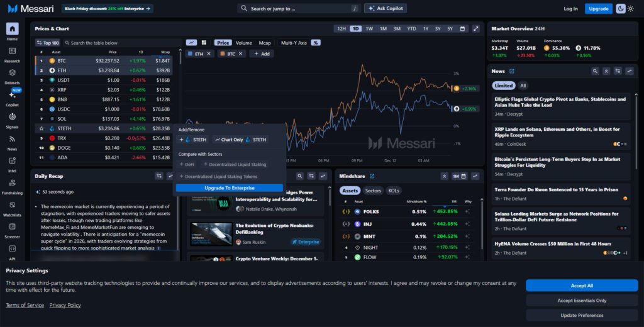The image size is (644, 327).
Task: Remove the ETH series chip from the chart
Action: pyautogui.click(x=209, y=54)
